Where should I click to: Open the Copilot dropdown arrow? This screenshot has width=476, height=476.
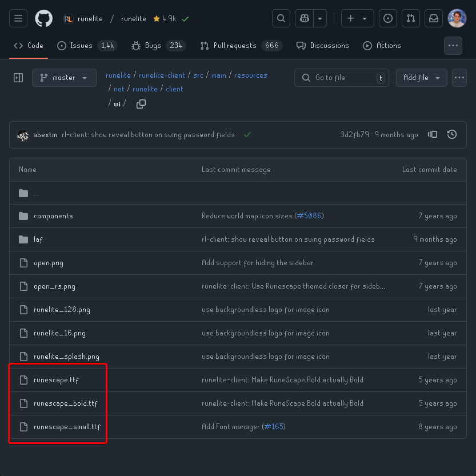pyautogui.click(x=320, y=19)
